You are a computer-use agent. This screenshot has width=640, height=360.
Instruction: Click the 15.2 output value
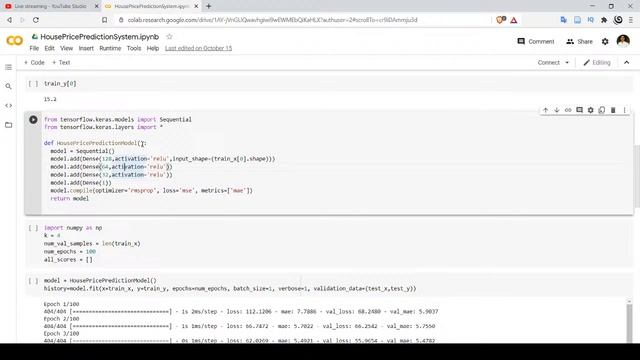tap(50, 99)
